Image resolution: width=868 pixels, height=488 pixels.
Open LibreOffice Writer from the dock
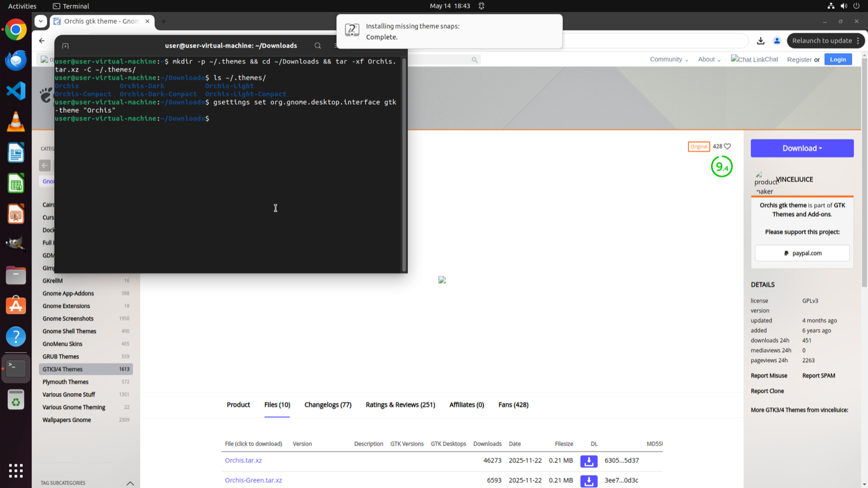[16, 153]
